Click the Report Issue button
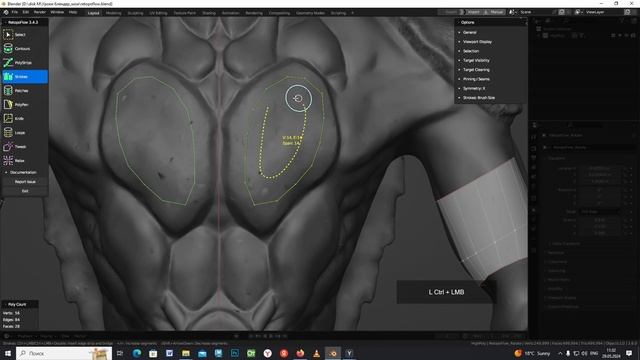The height and width of the screenshot is (360, 640). [25, 182]
